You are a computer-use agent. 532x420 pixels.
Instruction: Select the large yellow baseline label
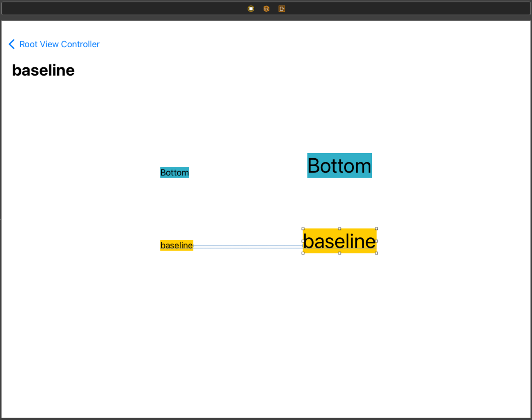(x=340, y=241)
